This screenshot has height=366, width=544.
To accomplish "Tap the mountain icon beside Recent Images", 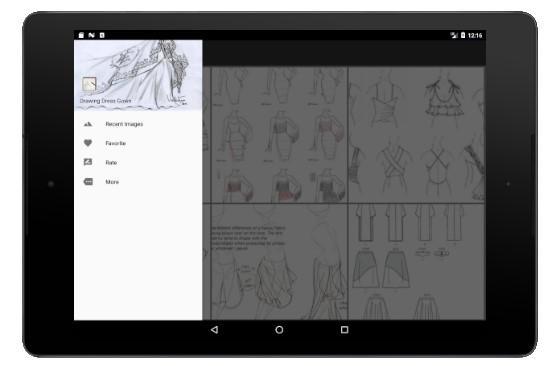I will [88, 124].
